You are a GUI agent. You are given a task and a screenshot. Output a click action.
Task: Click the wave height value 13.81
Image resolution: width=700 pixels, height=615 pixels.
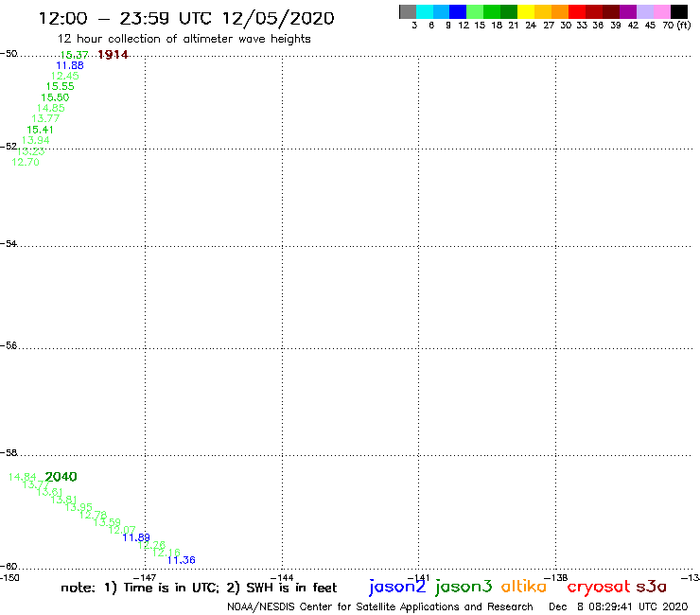(x=63, y=500)
